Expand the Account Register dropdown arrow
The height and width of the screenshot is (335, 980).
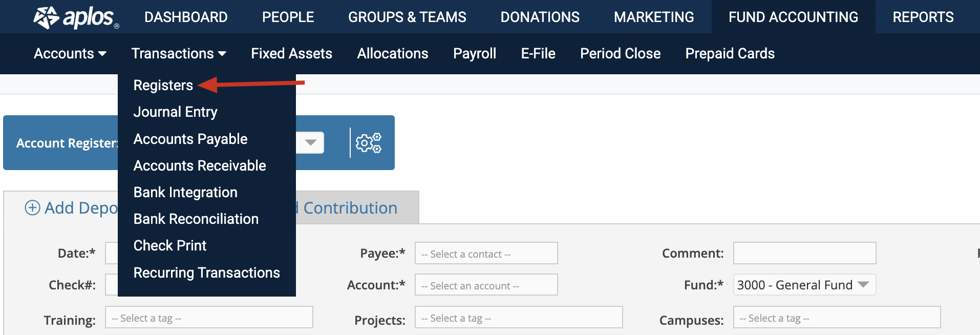tap(310, 142)
